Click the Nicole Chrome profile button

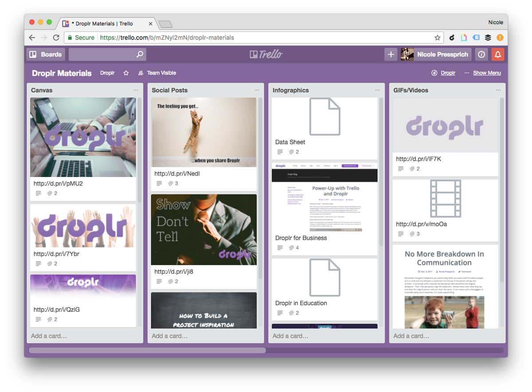[x=496, y=22]
